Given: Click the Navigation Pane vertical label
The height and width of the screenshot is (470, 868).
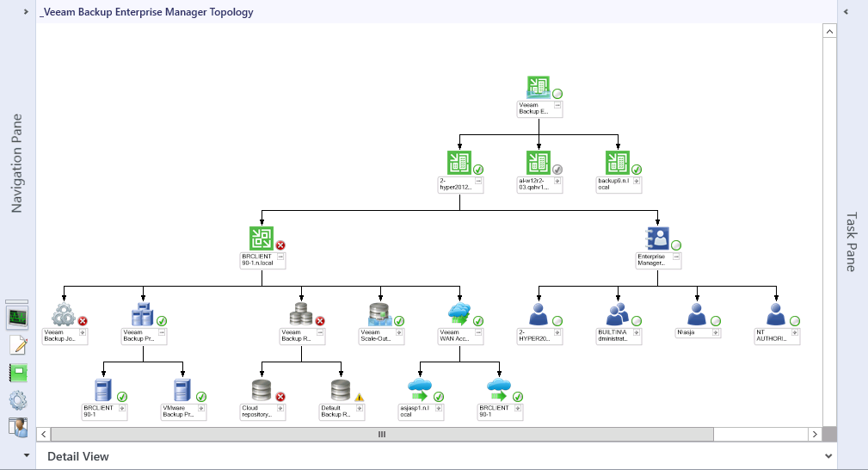Looking at the screenshot, I should point(17,163).
